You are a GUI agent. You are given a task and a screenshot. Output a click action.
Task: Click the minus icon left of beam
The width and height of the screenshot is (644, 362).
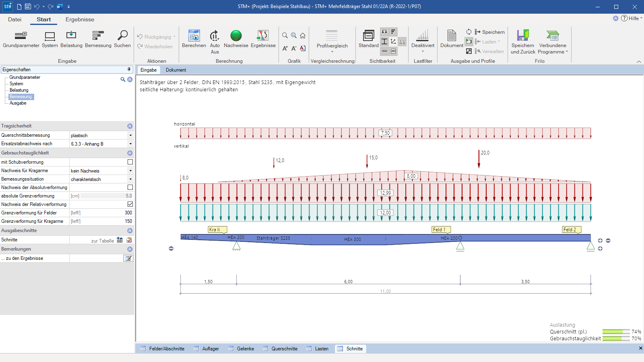pos(171,249)
